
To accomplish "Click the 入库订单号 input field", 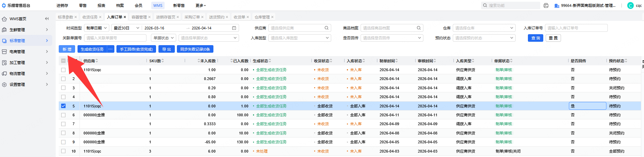I will [576, 28].
